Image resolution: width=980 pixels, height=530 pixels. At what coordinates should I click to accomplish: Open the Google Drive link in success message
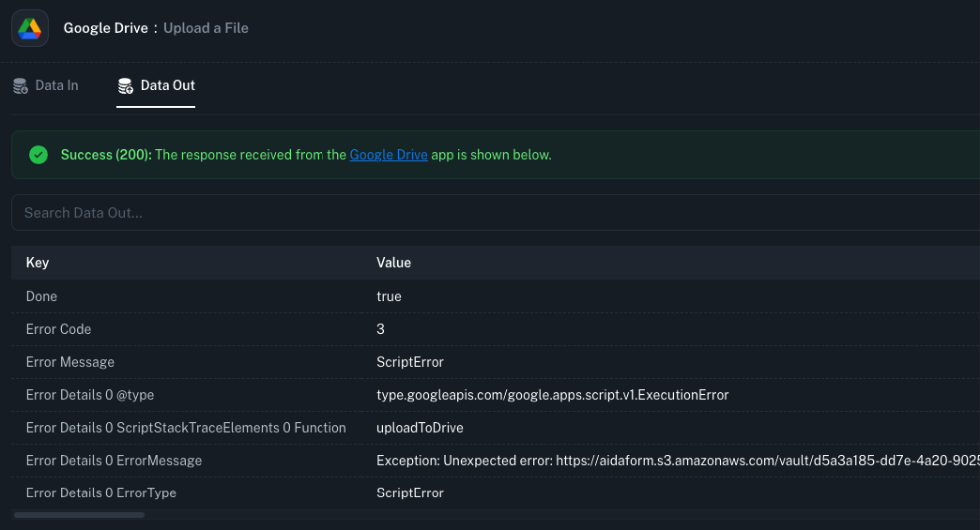click(389, 155)
